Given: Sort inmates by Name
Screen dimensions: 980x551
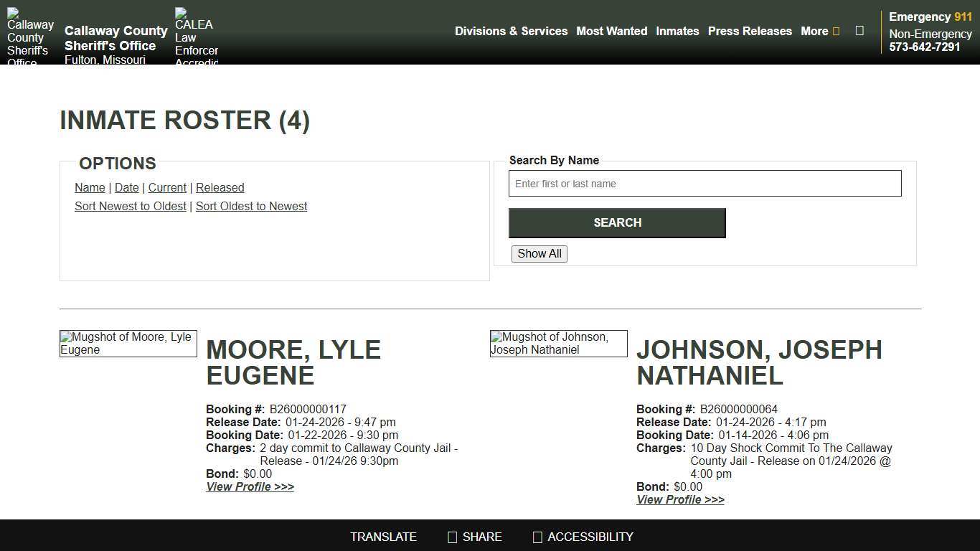Looking at the screenshot, I should click(x=90, y=187).
